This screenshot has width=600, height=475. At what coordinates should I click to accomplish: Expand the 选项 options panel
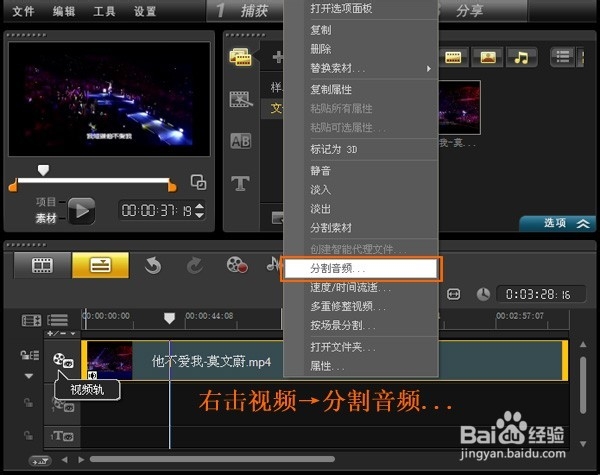pos(558,223)
